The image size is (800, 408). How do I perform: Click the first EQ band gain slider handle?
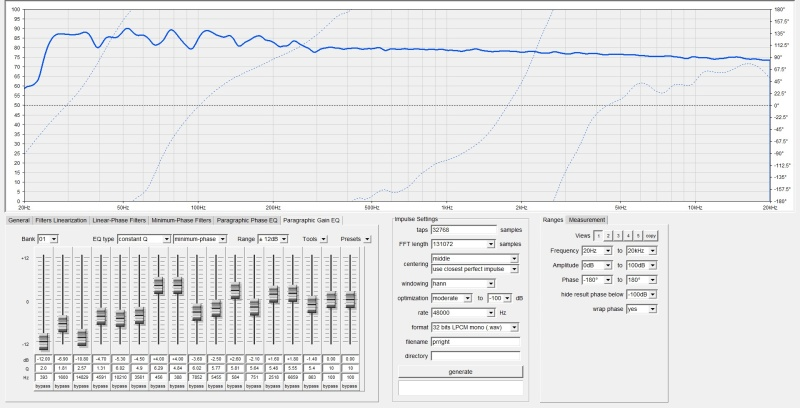coord(43,341)
